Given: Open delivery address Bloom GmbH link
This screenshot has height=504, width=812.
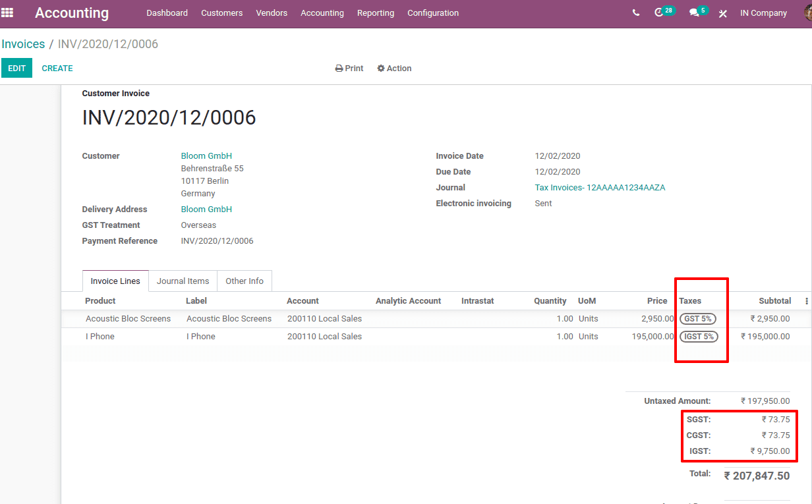Looking at the screenshot, I should [x=206, y=210].
